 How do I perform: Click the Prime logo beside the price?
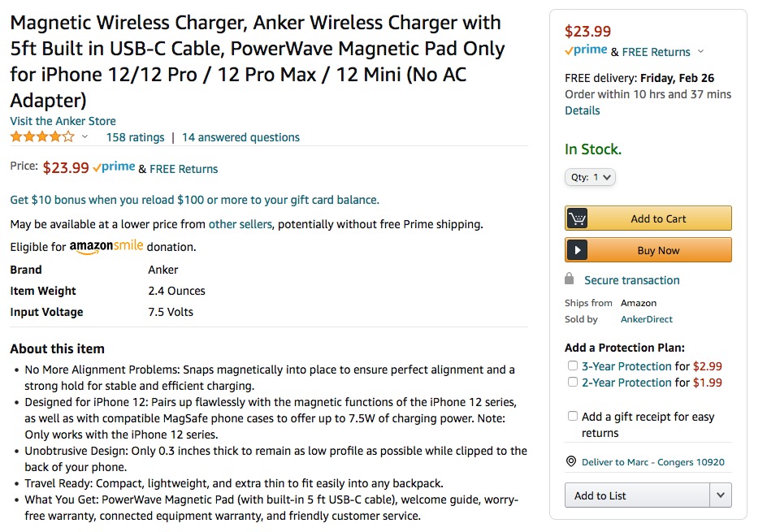[114, 167]
